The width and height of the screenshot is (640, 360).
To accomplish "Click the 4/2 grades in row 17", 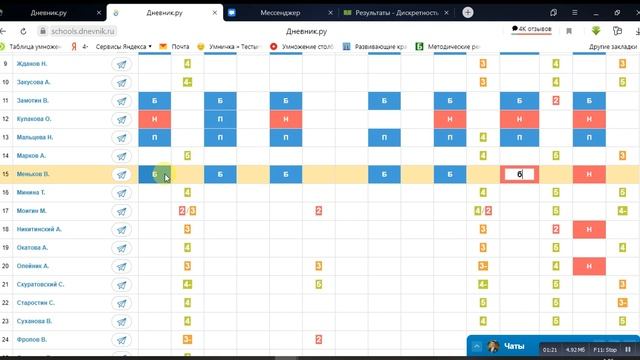I will pyautogui.click(x=483, y=211).
